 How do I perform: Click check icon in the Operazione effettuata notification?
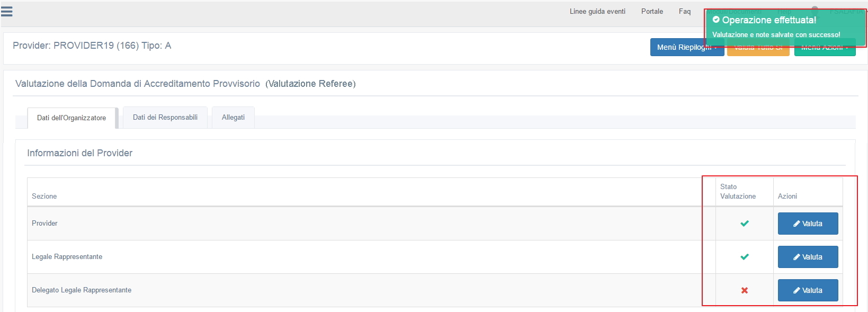[716, 20]
